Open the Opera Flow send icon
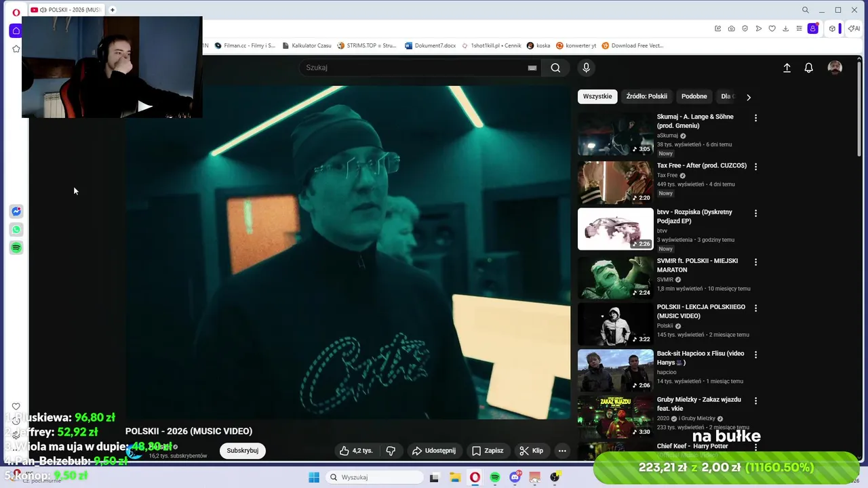The width and height of the screenshot is (868, 488). click(758, 28)
